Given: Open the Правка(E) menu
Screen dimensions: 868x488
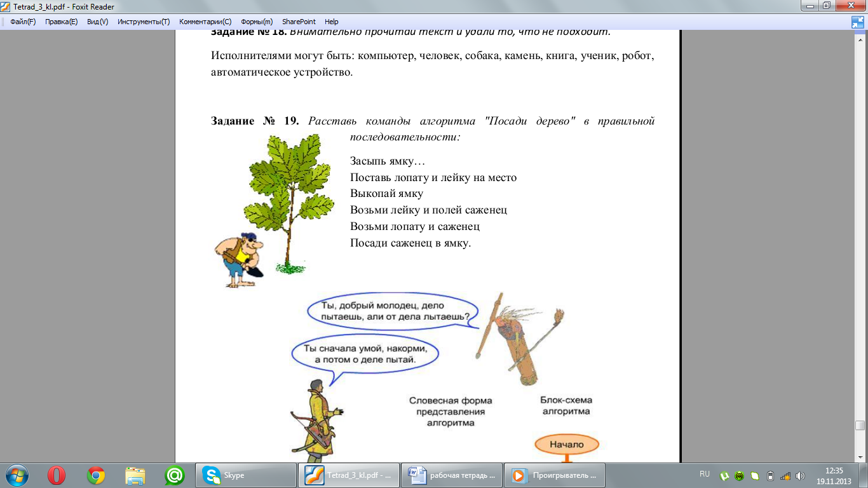Looking at the screenshot, I should pos(61,22).
